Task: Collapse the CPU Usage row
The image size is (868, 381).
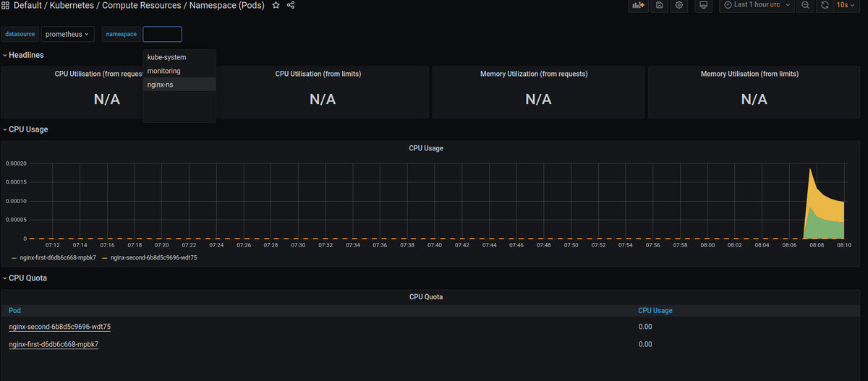Action: 25,129
